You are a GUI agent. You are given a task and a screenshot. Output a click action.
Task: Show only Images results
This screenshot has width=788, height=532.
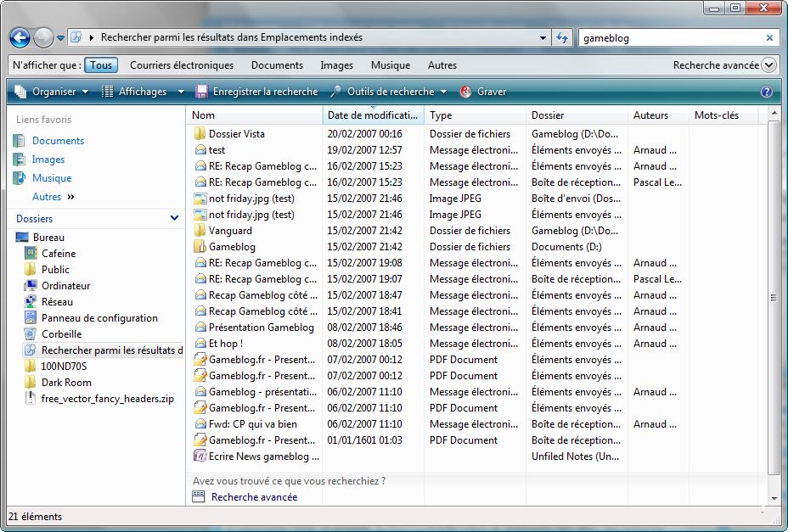point(336,65)
